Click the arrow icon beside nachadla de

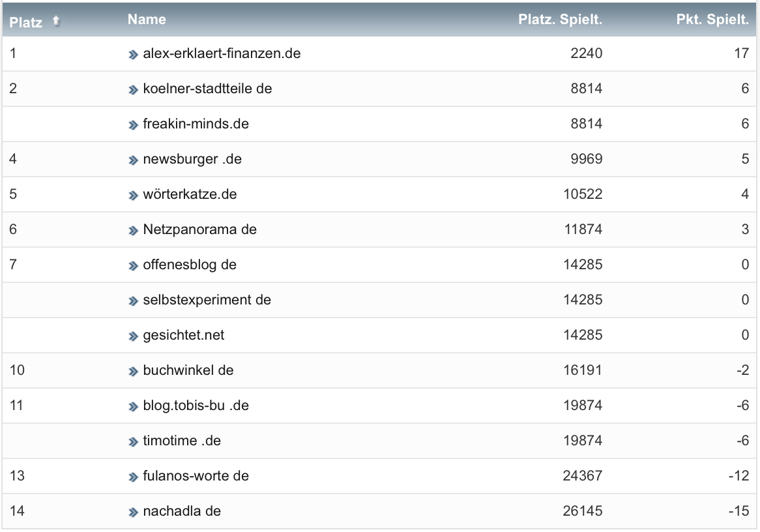133,512
